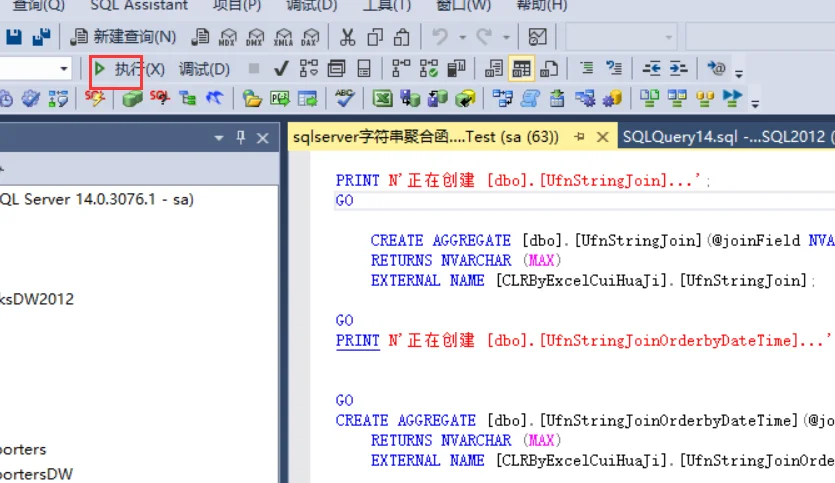Open the empty combo box beside Activity Monitor
This screenshot has width=835, height=483.
pyautogui.click(x=621, y=37)
